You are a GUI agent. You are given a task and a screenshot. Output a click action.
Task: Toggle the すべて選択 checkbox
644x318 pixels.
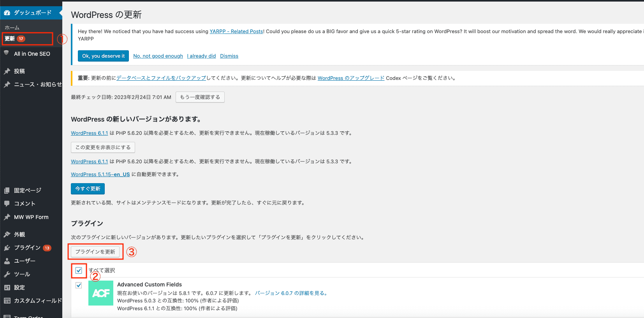click(x=79, y=270)
